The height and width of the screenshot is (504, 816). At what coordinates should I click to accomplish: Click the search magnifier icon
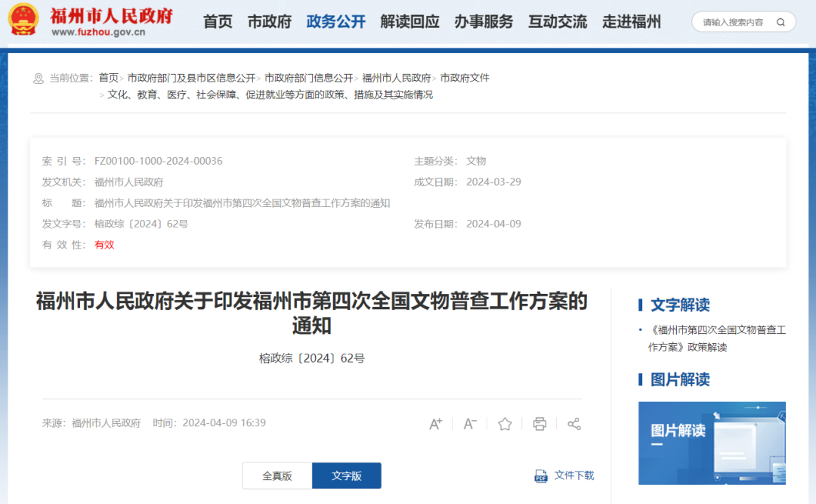780,22
